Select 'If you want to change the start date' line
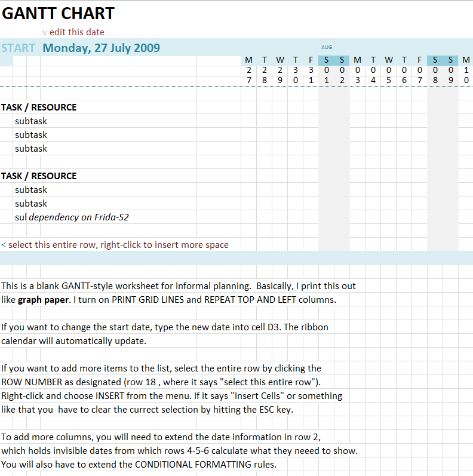473x476 pixels. 164,327
